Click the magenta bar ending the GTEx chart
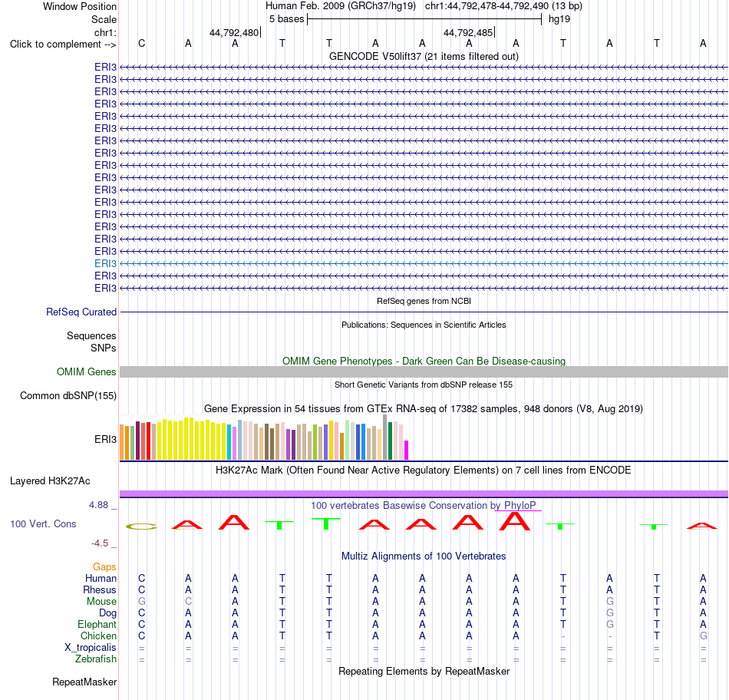Screen dimensions: 729x700 point(407,451)
